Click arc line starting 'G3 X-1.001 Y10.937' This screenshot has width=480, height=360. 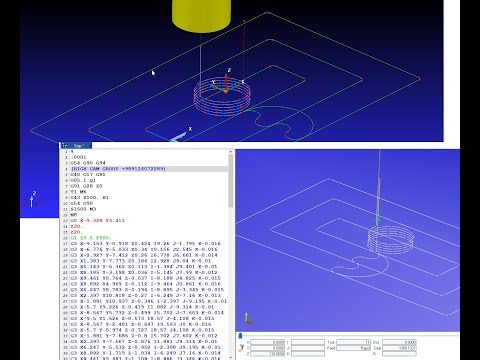(148, 301)
